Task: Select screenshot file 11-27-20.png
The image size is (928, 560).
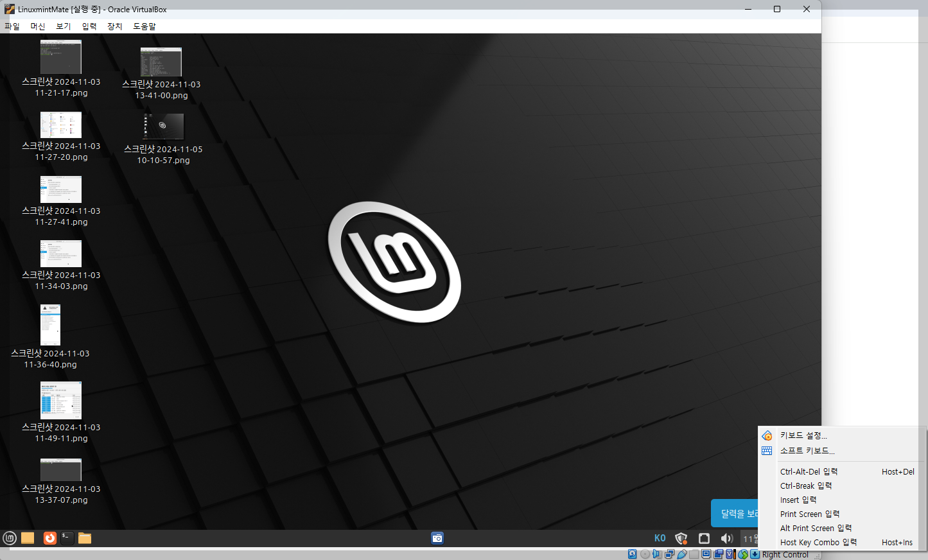Action: pos(61,137)
